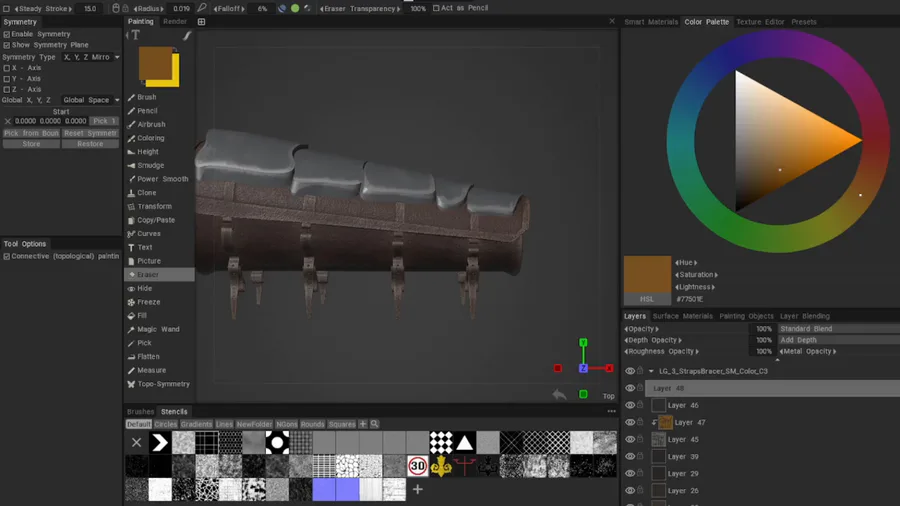Click the Gradients stencil folder button
The image size is (900, 506).
point(196,424)
